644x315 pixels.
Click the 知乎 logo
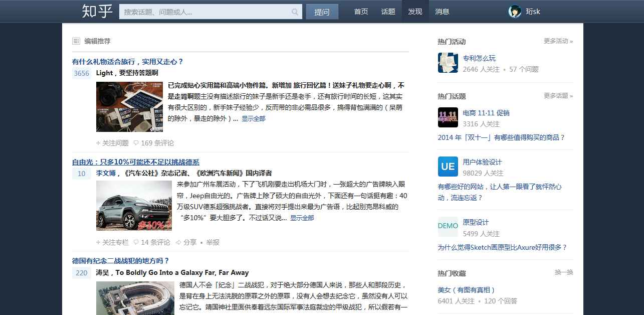click(x=97, y=11)
